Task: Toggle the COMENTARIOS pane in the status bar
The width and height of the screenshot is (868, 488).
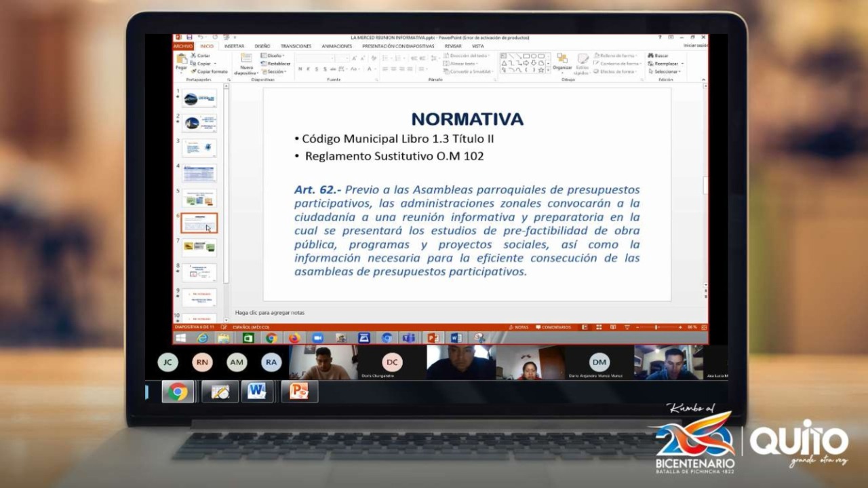Action: tap(553, 327)
